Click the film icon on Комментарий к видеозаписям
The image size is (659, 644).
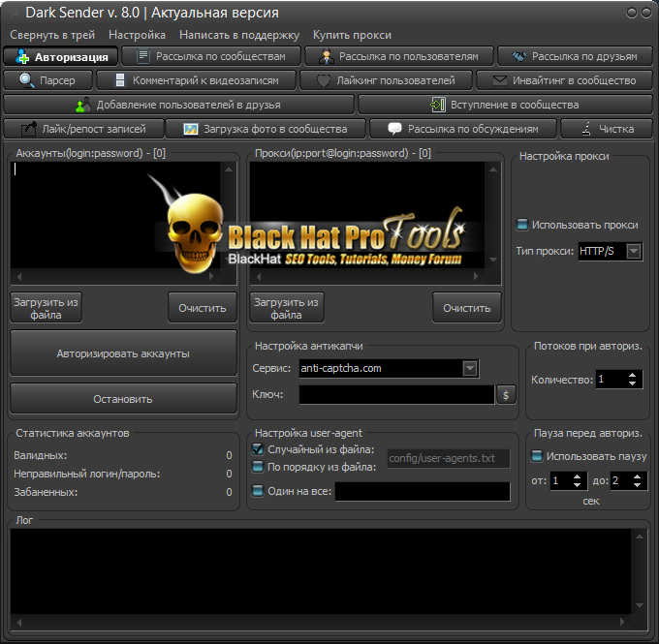(120, 80)
